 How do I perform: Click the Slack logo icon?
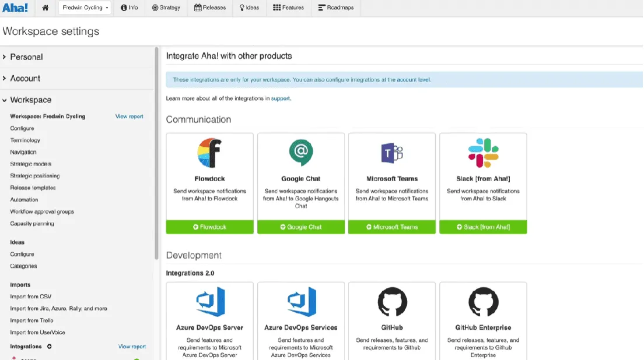[483, 153]
